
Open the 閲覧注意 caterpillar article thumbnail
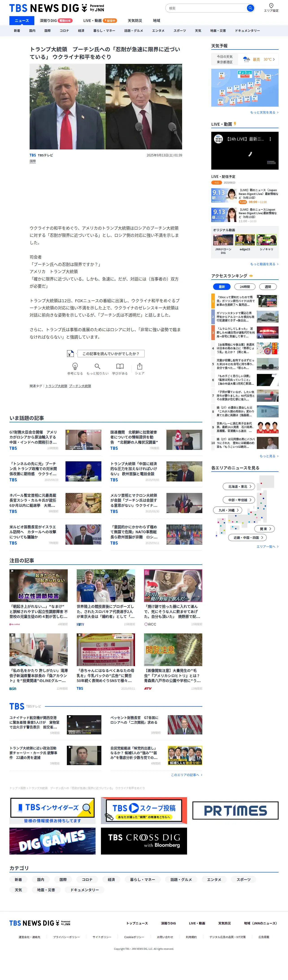173,649
